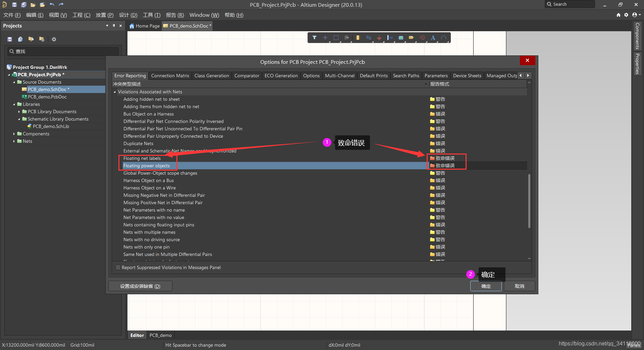Expand the Components folder

(14, 134)
